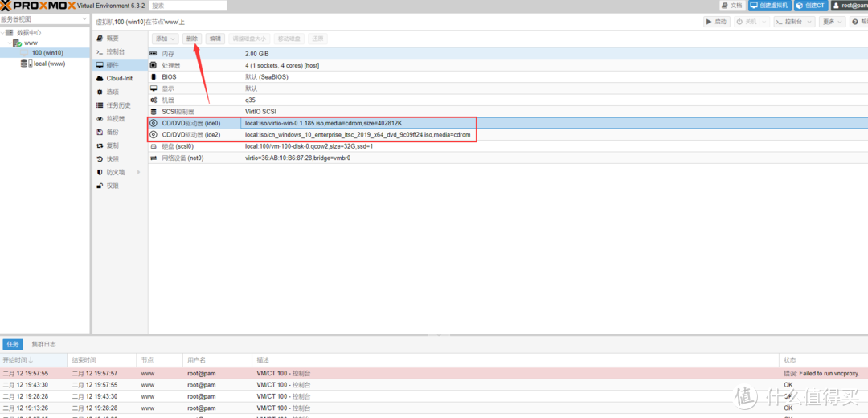The height and width of the screenshot is (418, 868).
Task: Select the 任务 tab in log panel
Action: click(12, 344)
